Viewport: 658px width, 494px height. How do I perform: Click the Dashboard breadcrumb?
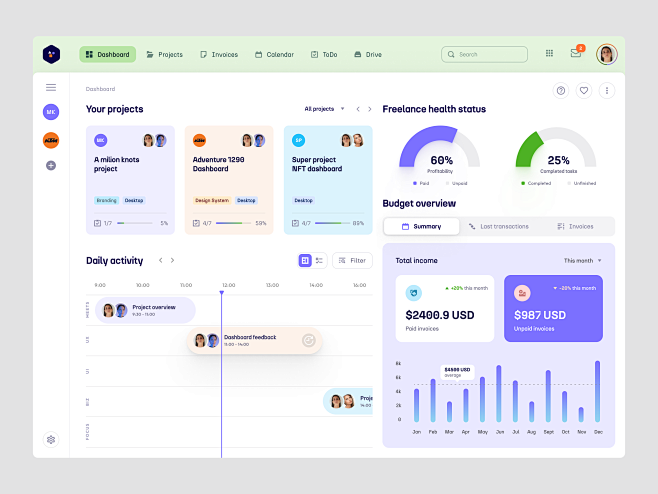click(x=100, y=89)
